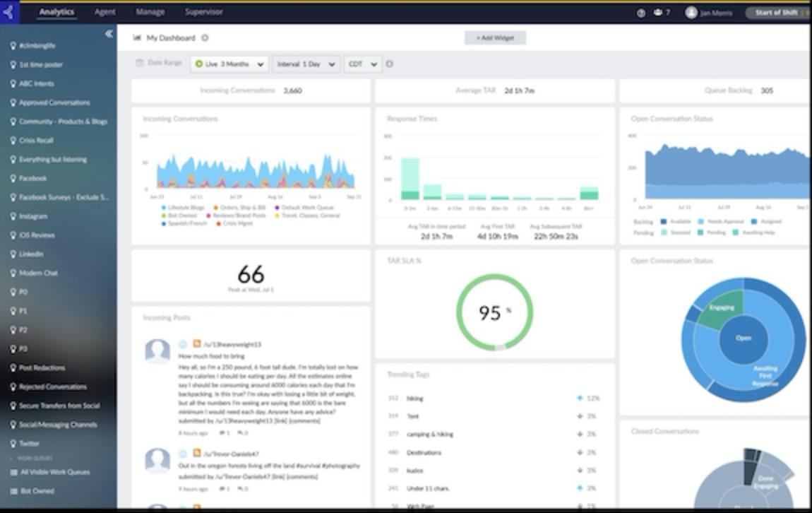Click the "camping & hiking" trending tag
Screen dimensions: 812x513
click(430, 435)
